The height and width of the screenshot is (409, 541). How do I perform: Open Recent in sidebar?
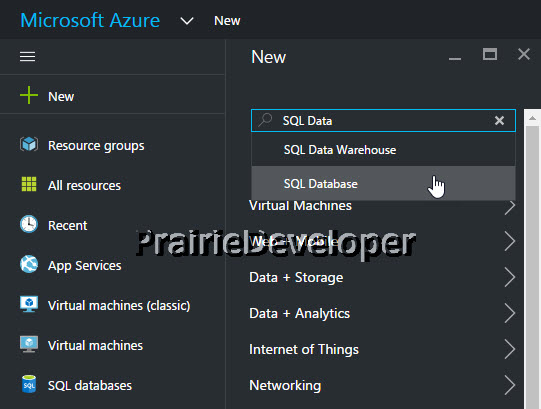[x=68, y=226]
